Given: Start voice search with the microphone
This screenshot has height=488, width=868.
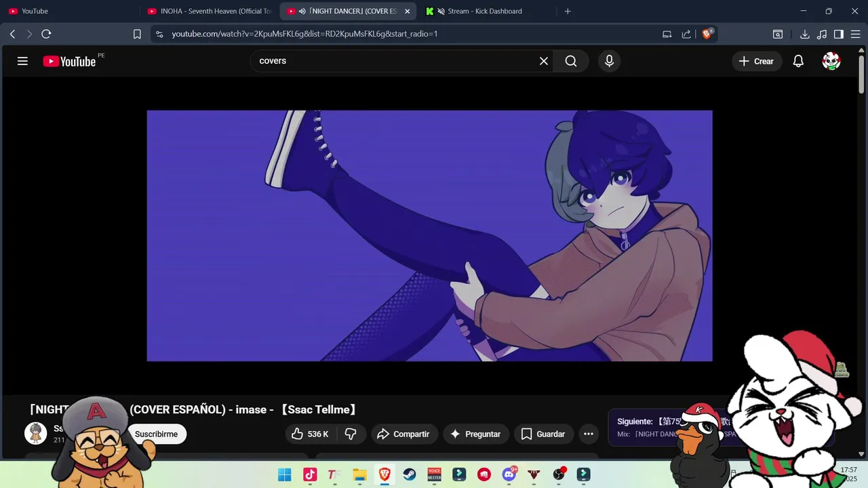Looking at the screenshot, I should click(x=609, y=61).
